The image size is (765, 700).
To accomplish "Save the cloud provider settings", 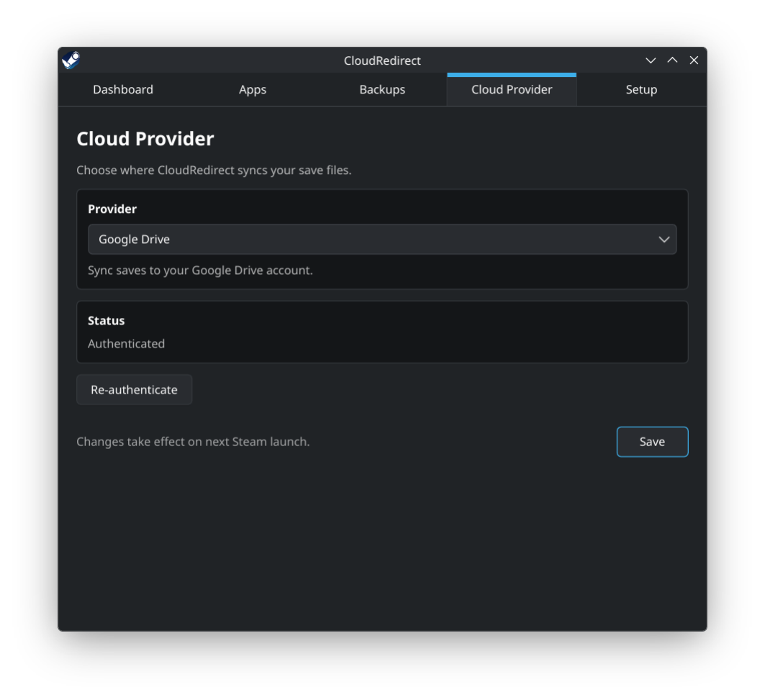I will pos(652,442).
